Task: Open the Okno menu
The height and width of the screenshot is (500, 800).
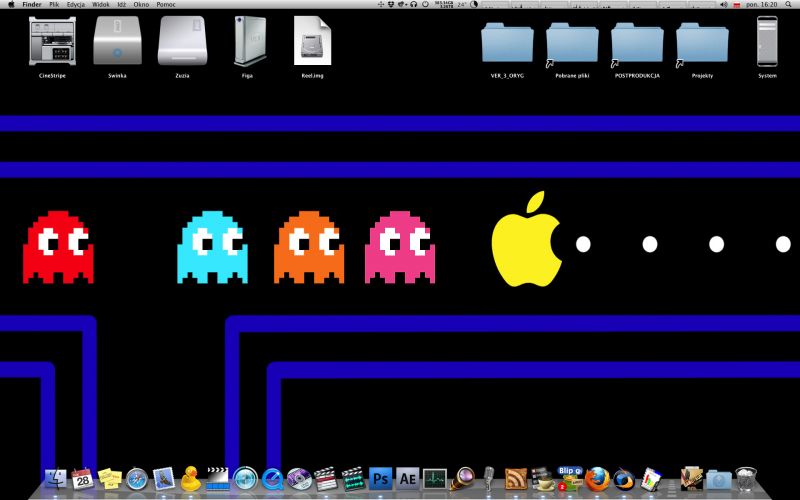Action: click(141, 4)
